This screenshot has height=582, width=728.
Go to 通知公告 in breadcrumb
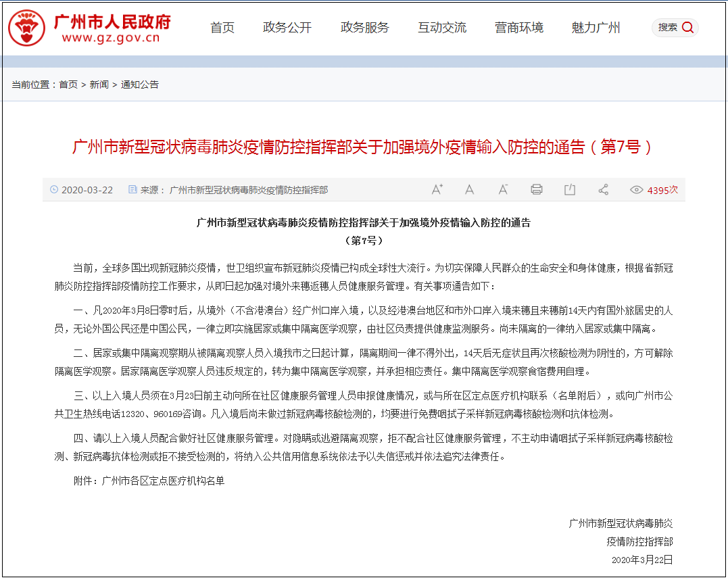(x=140, y=84)
